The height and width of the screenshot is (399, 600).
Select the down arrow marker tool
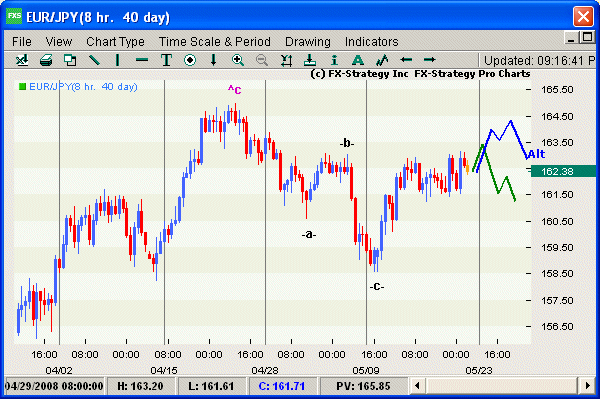[214, 60]
